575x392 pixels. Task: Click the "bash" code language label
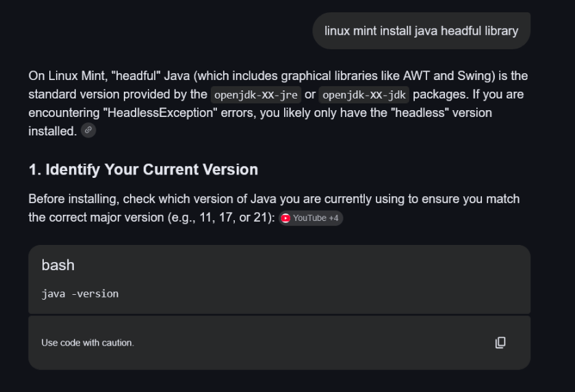tap(58, 265)
